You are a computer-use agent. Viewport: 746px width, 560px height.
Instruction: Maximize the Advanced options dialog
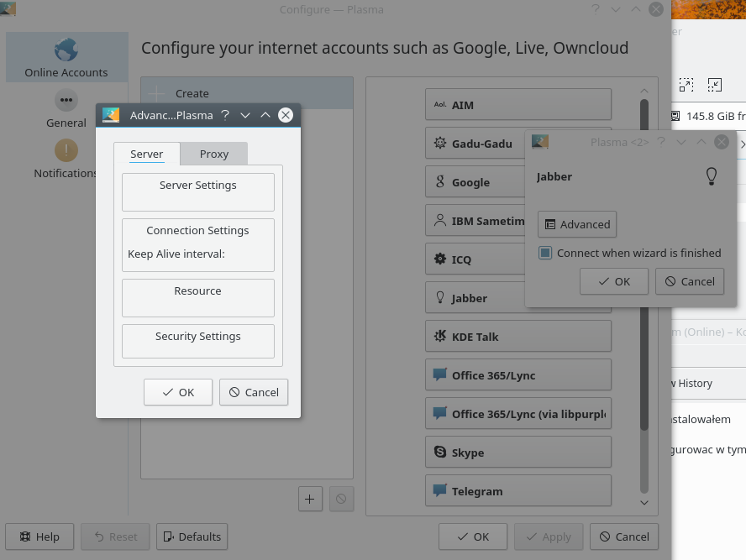pyautogui.click(x=265, y=115)
